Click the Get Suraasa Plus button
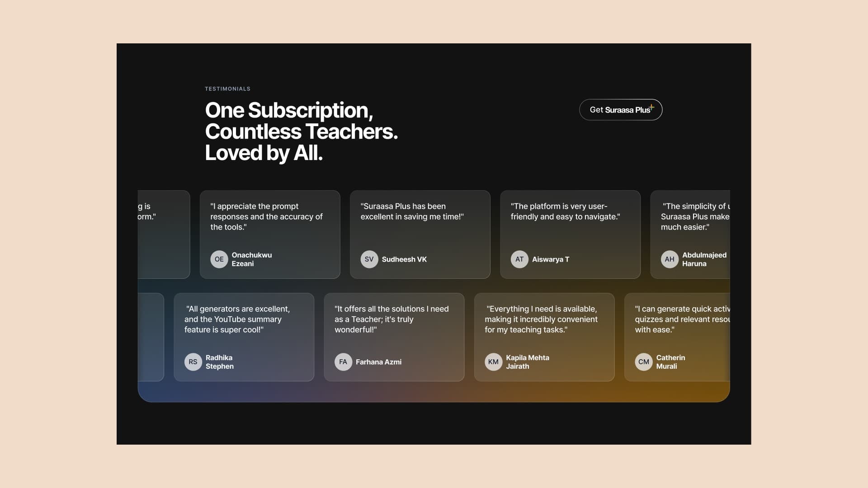 (x=621, y=110)
